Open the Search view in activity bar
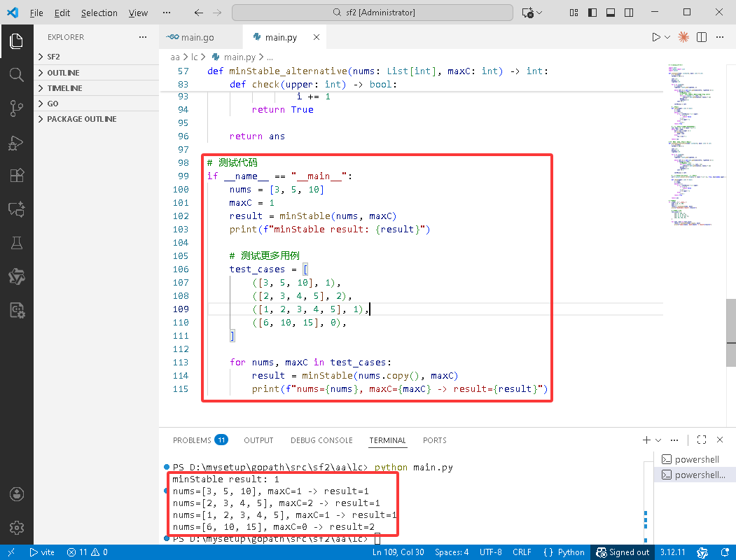This screenshot has height=560, width=736. click(16, 75)
